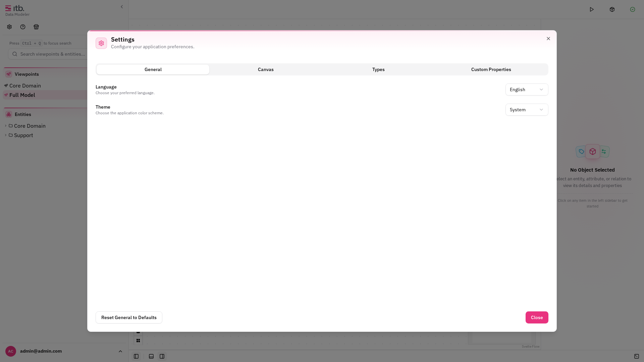This screenshot has width=644, height=362.
Task: Open the settings gear in left sidebar
Action: pyautogui.click(x=9, y=27)
